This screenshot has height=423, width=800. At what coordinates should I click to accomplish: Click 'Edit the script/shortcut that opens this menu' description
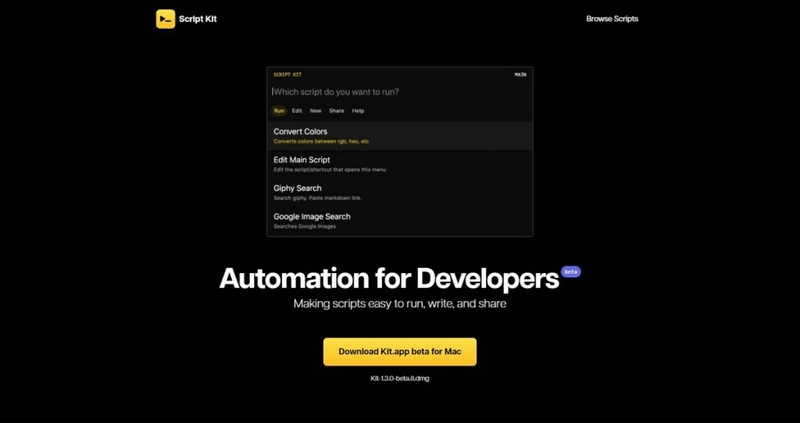pos(330,169)
